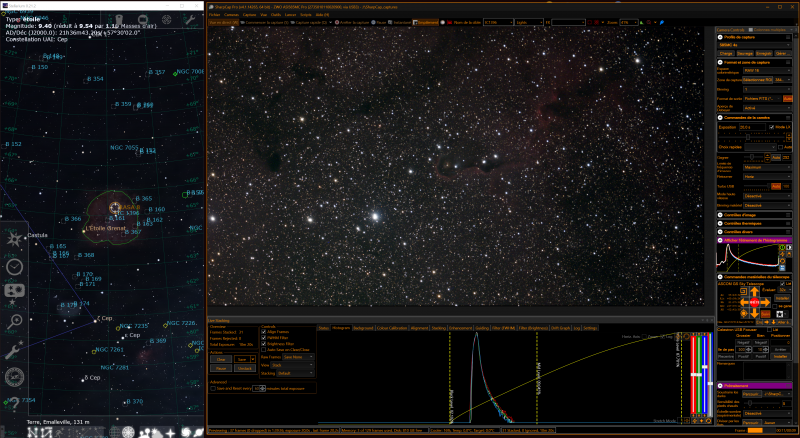Screen dimensions: 800x438
Task: Open Stellarium search magnifier icon
Action: pos(14,321)
